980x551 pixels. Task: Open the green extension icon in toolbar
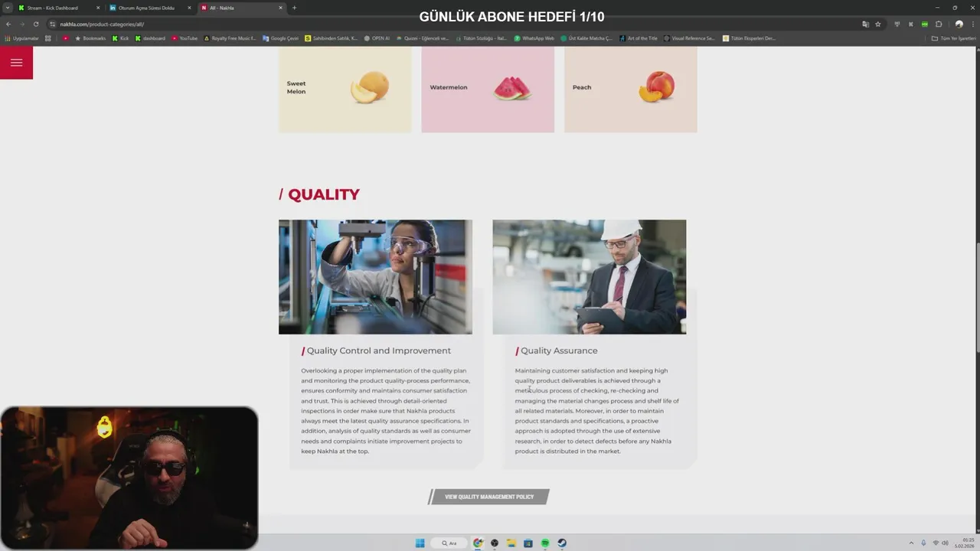[x=925, y=24]
